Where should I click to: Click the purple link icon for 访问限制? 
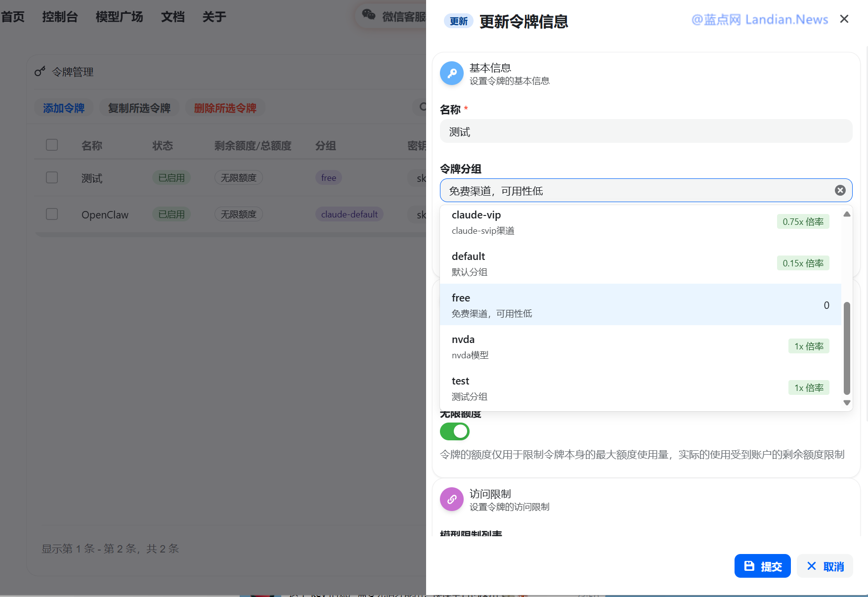451,500
